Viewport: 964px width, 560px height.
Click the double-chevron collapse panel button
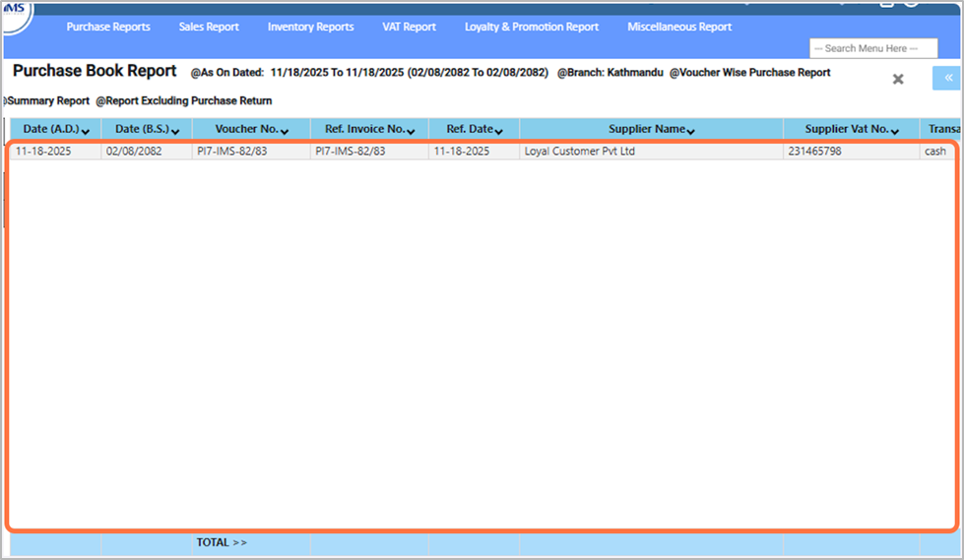pyautogui.click(x=947, y=78)
